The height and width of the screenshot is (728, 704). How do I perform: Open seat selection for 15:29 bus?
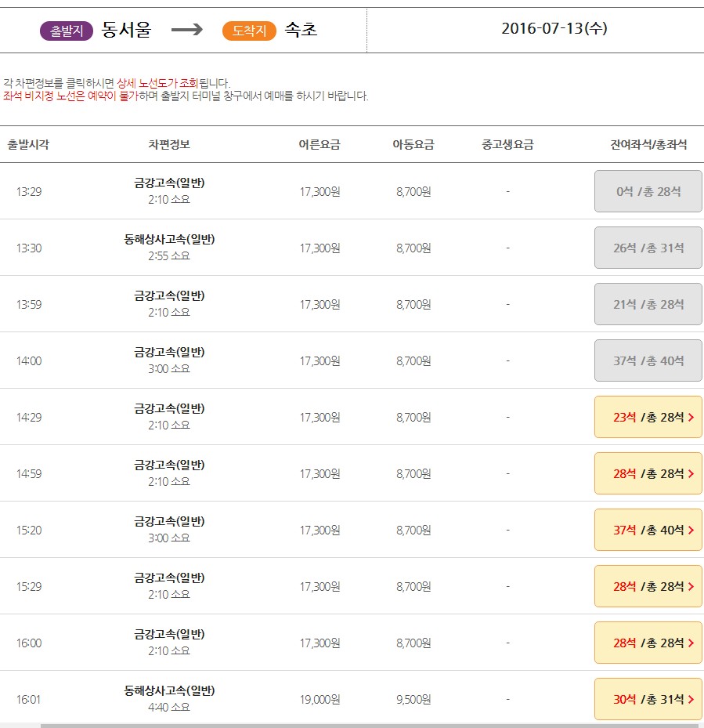tap(648, 586)
